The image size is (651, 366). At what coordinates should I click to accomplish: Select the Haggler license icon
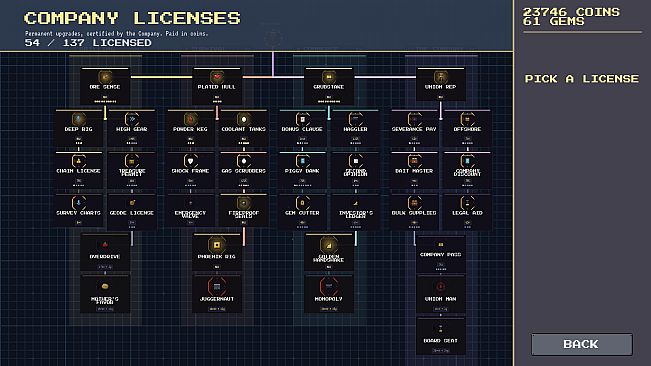(355, 119)
